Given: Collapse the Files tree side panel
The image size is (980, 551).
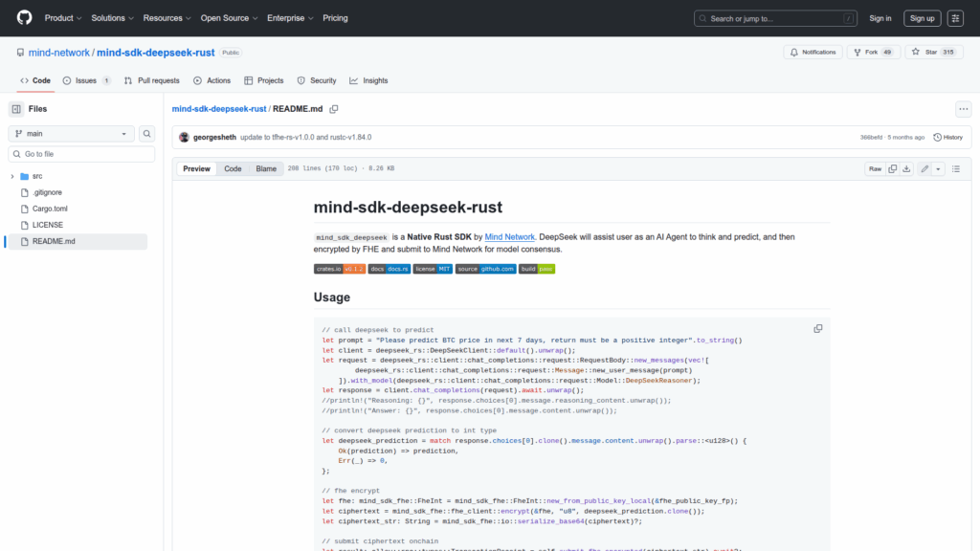Looking at the screenshot, I should tap(16, 109).
